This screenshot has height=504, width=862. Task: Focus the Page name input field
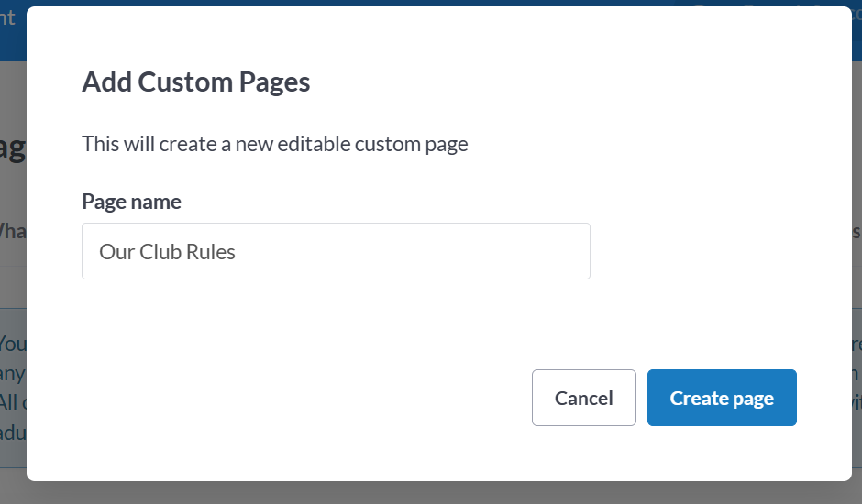[x=336, y=251]
